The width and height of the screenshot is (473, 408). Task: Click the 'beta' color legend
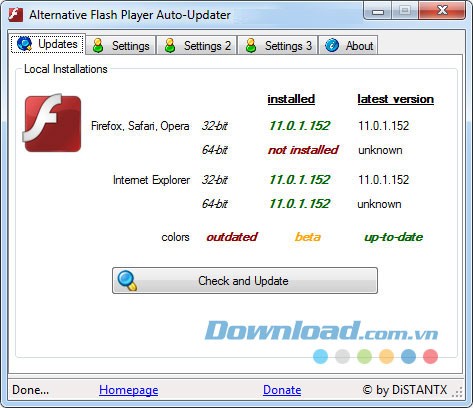[308, 237]
